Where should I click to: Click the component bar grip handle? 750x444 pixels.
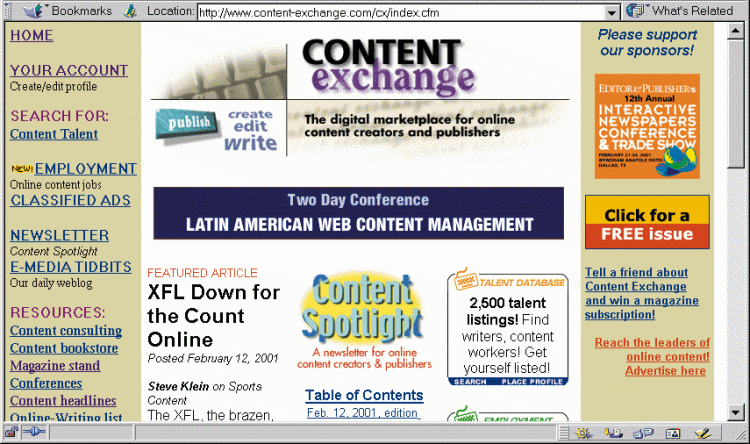[x=564, y=433]
